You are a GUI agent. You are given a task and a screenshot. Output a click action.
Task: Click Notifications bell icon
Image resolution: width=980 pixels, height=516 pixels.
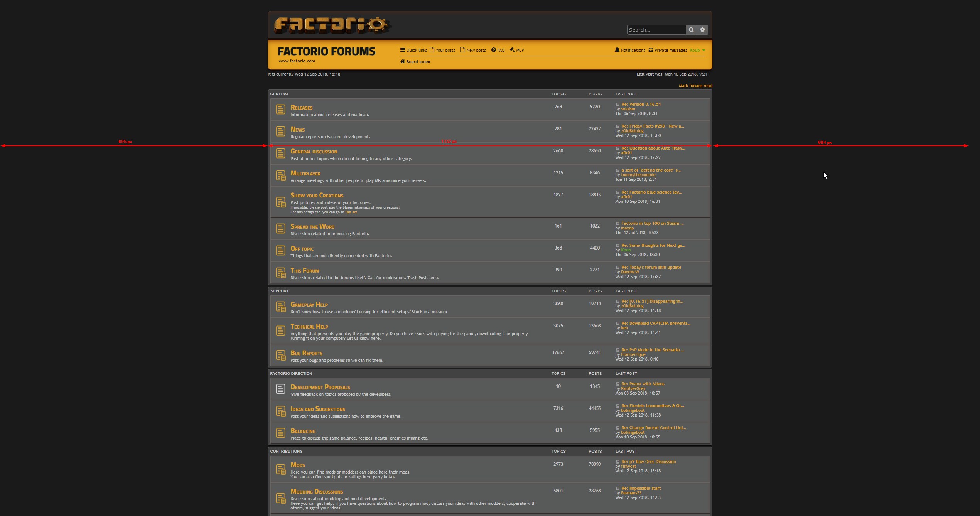tap(617, 50)
